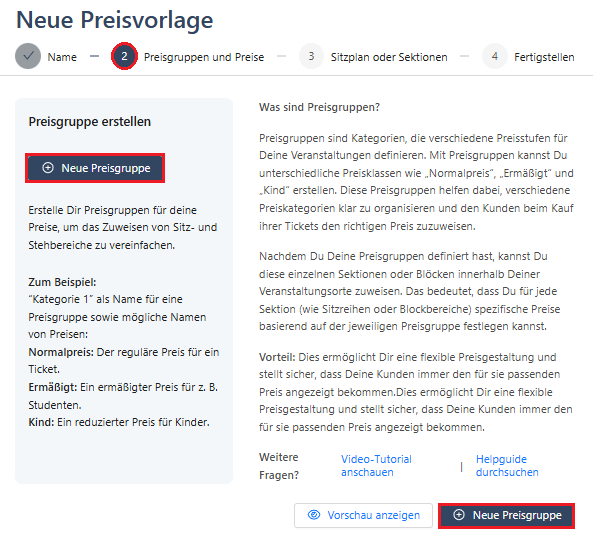This screenshot has width=593, height=543.
Task: Click plus icon in bottom-right Neue Preisgruppe
Action: (x=459, y=515)
